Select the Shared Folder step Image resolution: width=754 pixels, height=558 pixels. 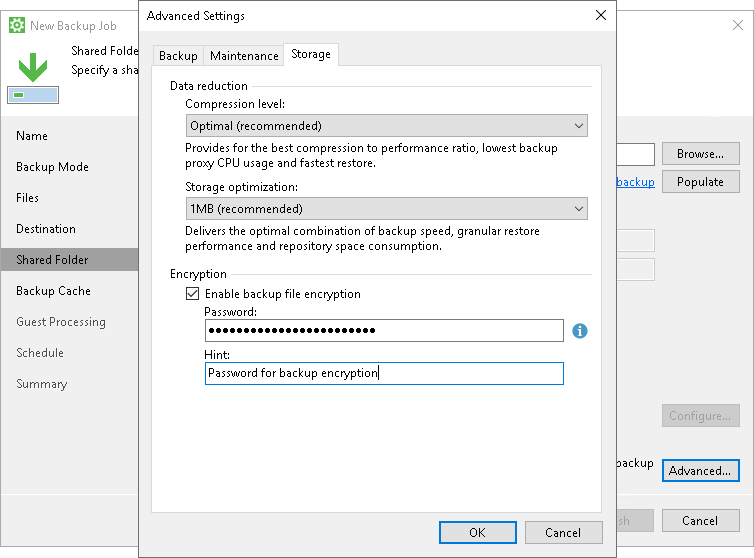click(x=69, y=260)
